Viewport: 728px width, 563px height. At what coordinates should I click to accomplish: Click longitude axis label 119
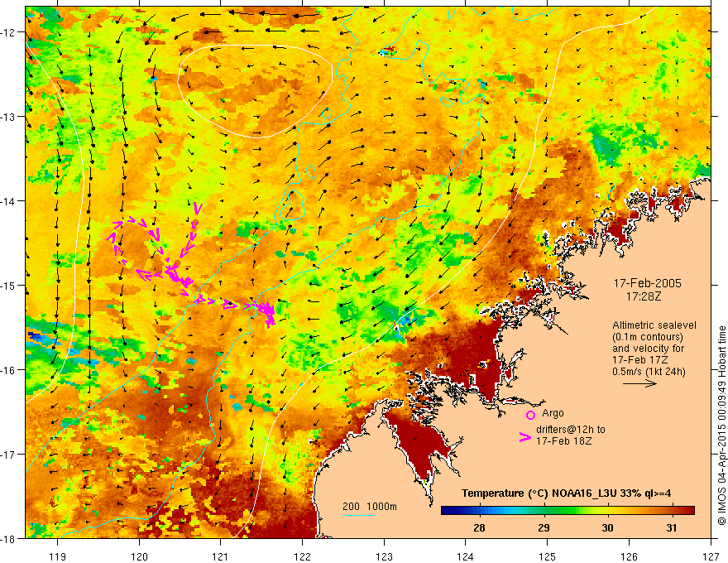point(58,556)
